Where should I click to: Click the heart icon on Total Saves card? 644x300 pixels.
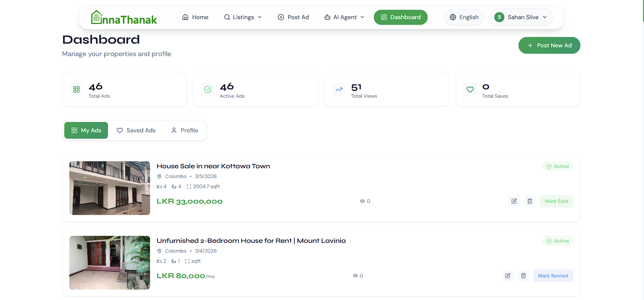[470, 89]
